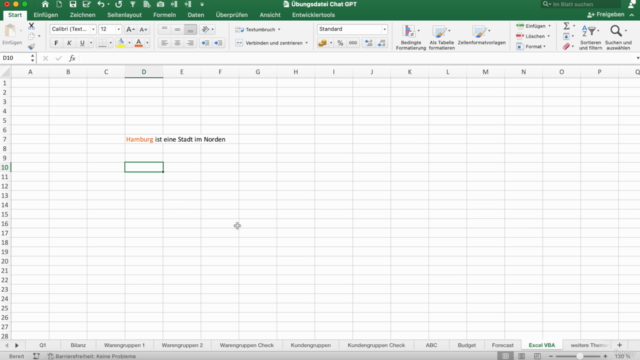Image resolution: width=640 pixels, height=360 pixels.
Task: Click the Undo arrow icon
Action: coord(101,4)
